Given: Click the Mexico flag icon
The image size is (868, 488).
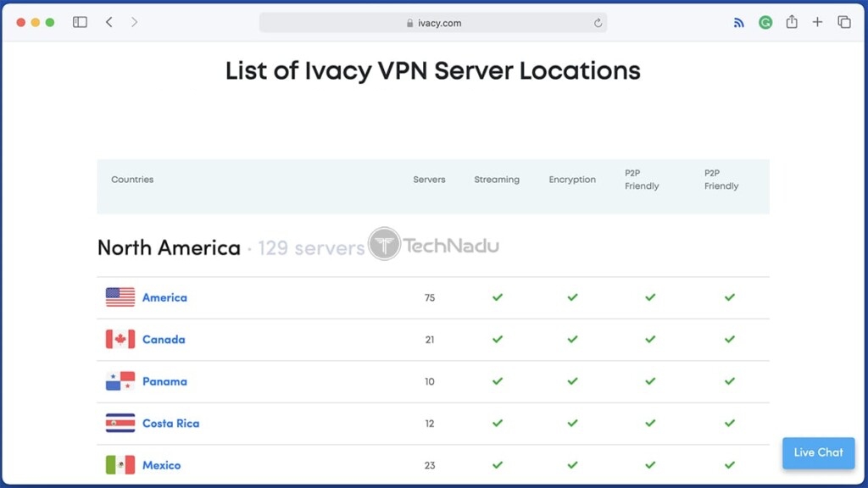Looking at the screenshot, I should tap(120, 465).
